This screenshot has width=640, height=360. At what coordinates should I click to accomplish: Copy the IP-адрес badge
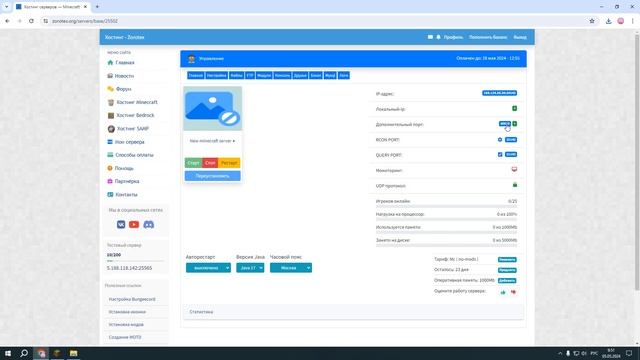(x=499, y=93)
